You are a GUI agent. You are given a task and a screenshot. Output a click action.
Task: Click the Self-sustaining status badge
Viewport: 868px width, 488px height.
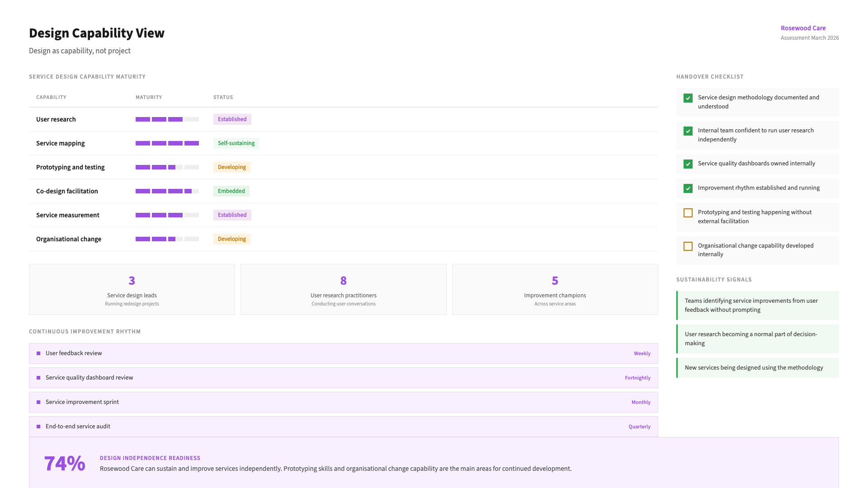tap(236, 143)
